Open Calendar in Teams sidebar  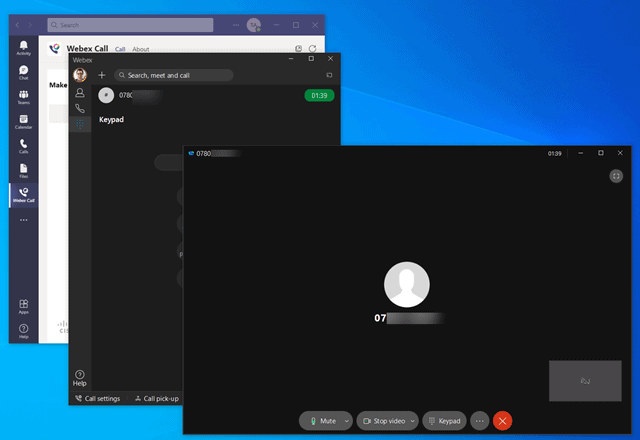click(23, 122)
